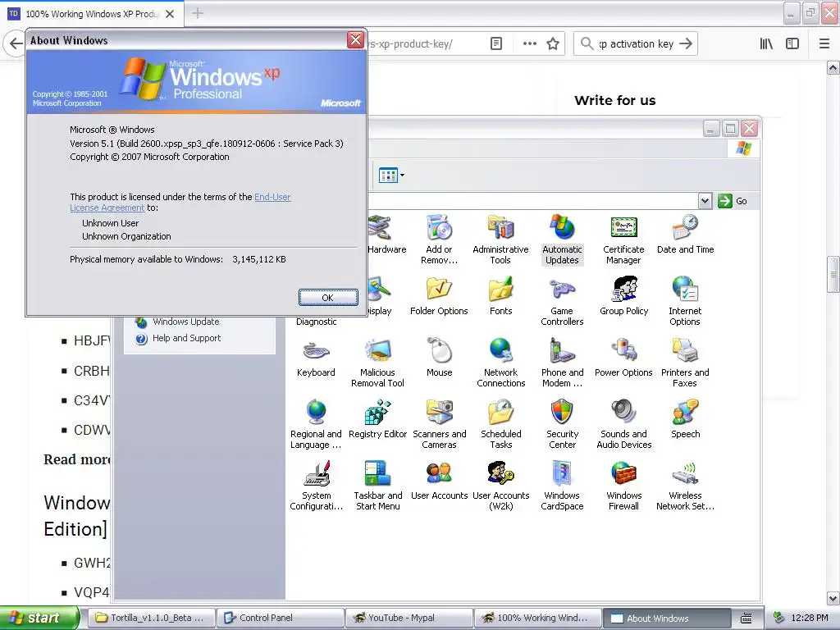Click browser search field
Image resolution: width=840 pixels, height=630 pixels.
(x=636, y=43)
